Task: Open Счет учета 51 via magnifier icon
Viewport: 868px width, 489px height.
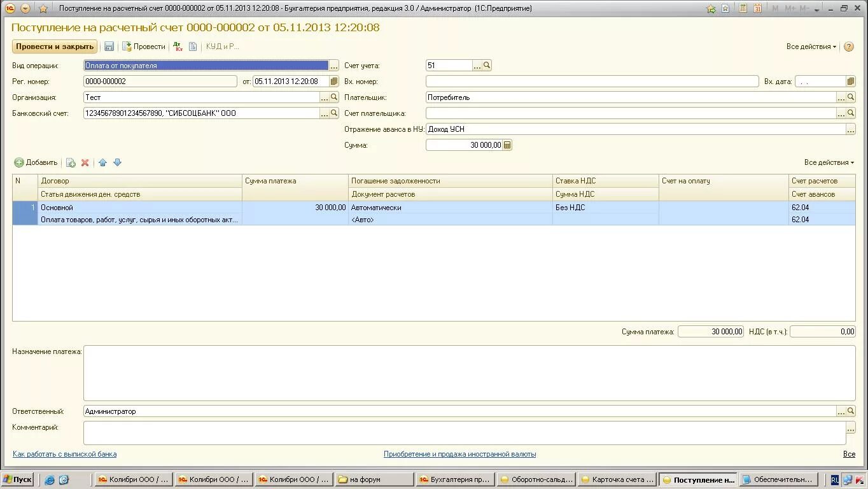Action: pos(487,66)
